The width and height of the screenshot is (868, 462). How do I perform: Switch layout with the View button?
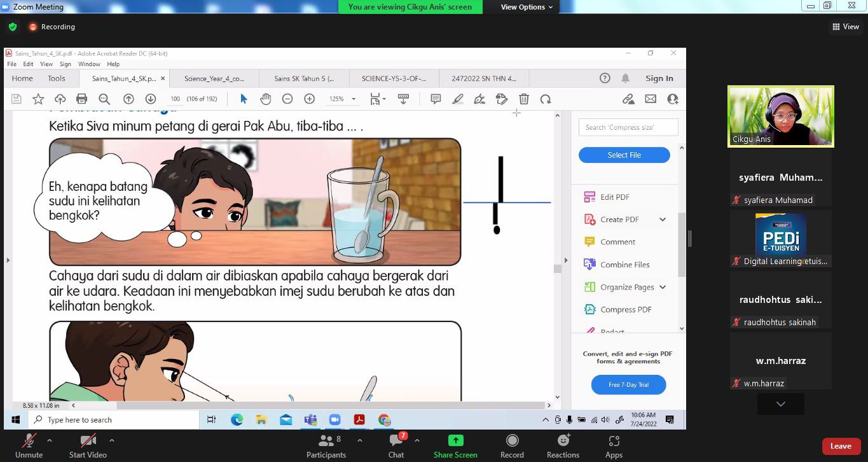click(x=846, y=27)
